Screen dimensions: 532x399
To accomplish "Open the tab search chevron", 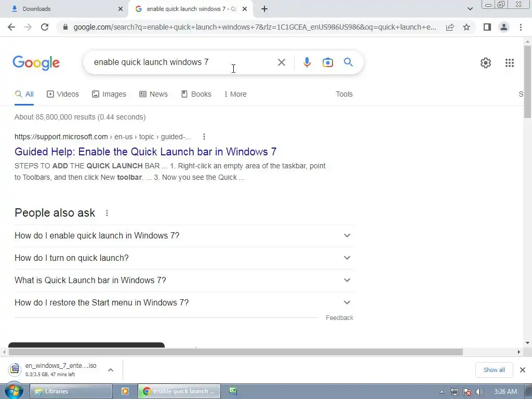I will pyautogui.click(x=470, y=9).
